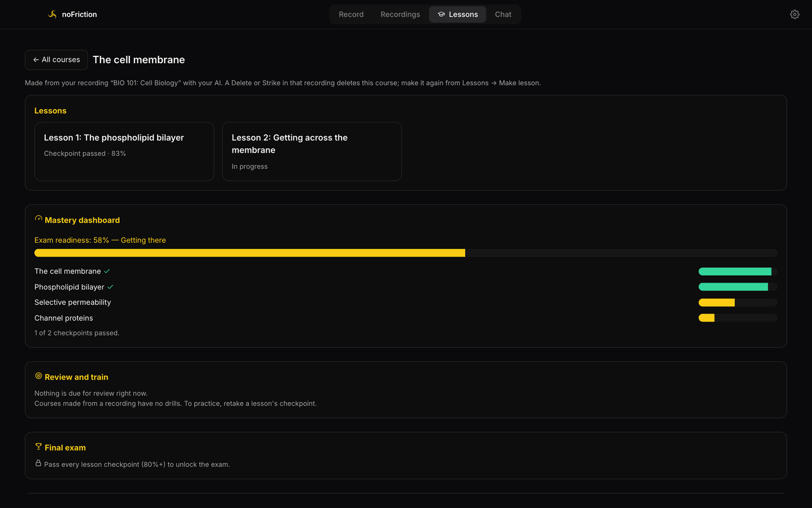Click the Selective permeability mastery bar
This screenshot has width=812, height=508.
click(738, 302)
